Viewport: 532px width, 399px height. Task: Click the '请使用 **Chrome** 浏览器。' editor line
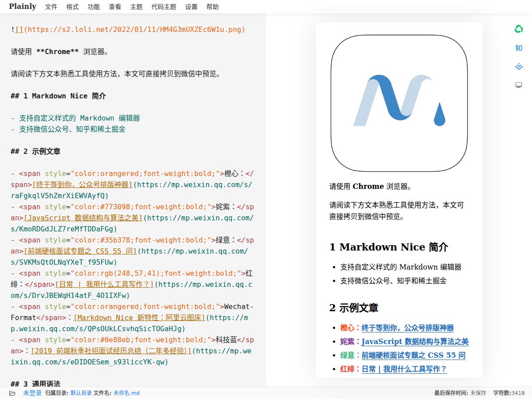pyautogui.click(x=60, y=52)
